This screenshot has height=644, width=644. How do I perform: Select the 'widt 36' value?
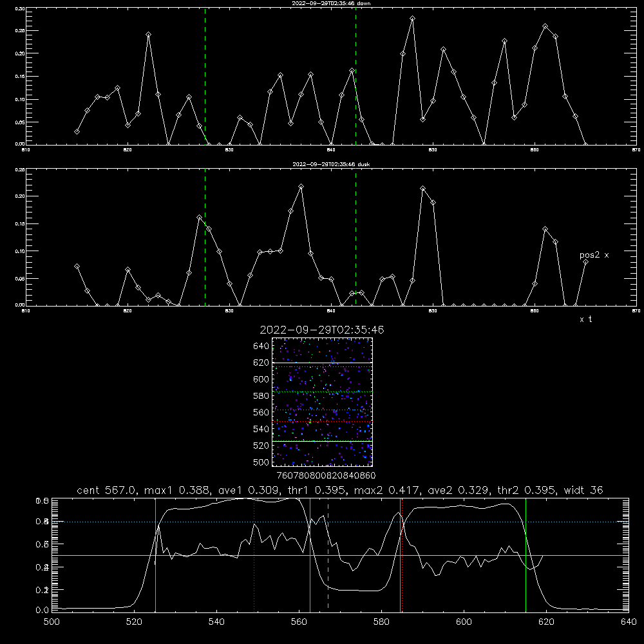583,490
